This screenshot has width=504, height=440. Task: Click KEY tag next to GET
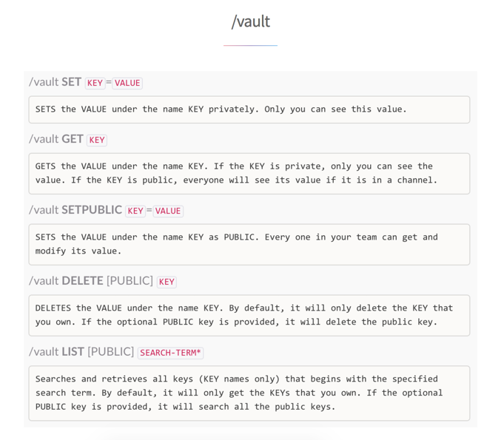(x=97, y=140)
